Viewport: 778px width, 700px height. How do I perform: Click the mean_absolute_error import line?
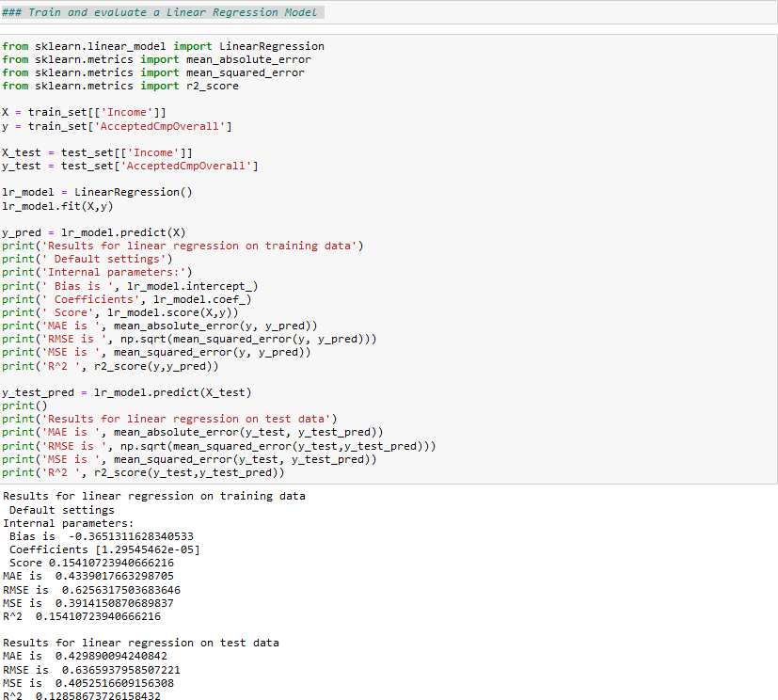point(156,59)
